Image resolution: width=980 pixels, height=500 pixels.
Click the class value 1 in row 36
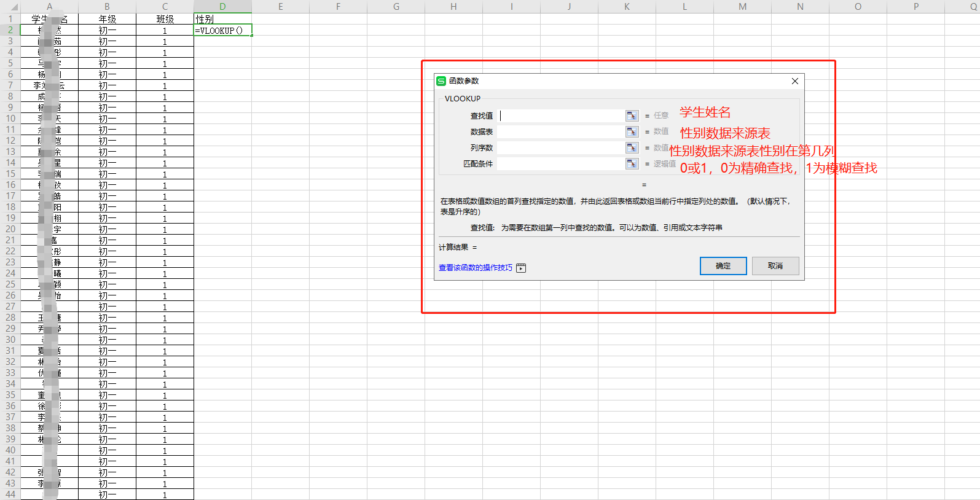pyautogui.click(x=165, y=406)
